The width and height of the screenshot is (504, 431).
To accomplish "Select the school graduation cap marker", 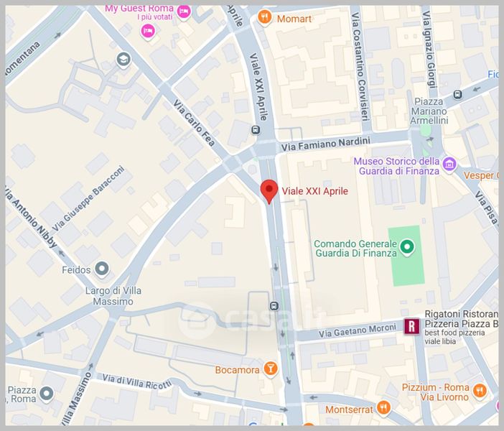I will tap(123, 60).
